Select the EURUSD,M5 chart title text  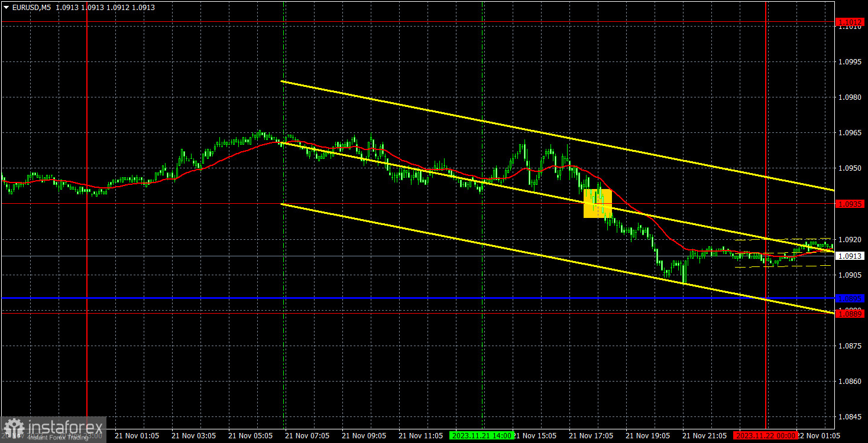click(31, 8)
